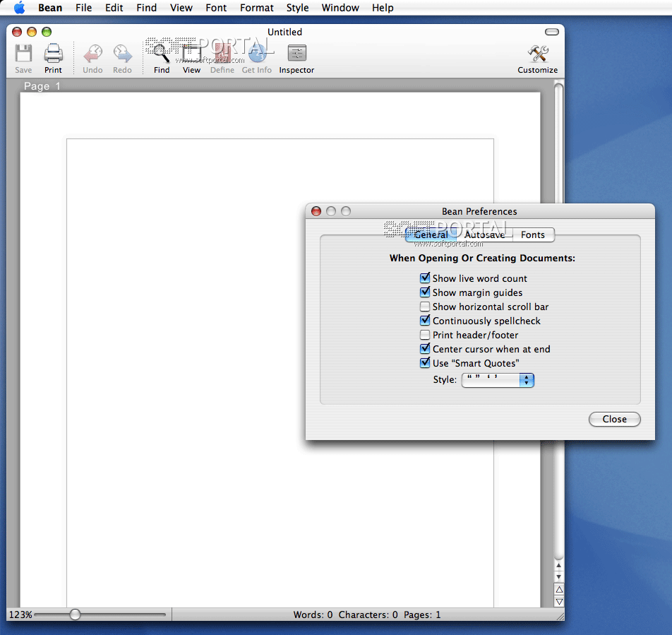Open the Apple menu
Screen dimensions: 672x635
point(20,8)
